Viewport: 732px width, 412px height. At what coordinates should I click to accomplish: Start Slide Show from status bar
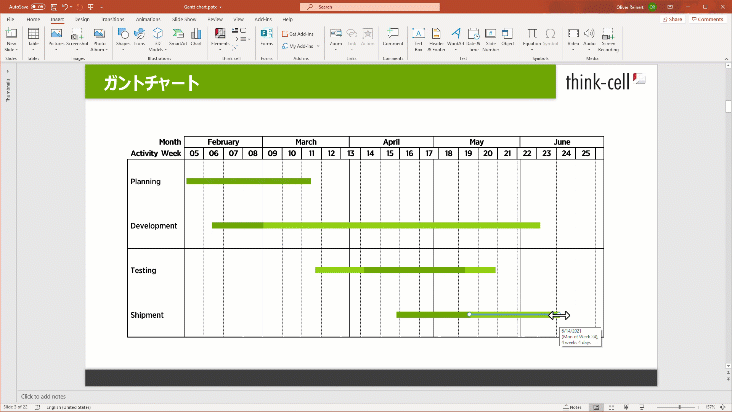(x=641, y=407)
